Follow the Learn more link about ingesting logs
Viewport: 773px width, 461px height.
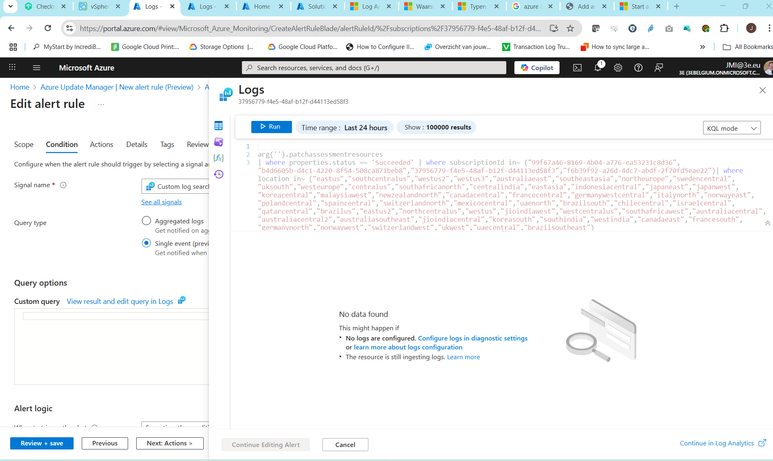[x=463, y=357]
